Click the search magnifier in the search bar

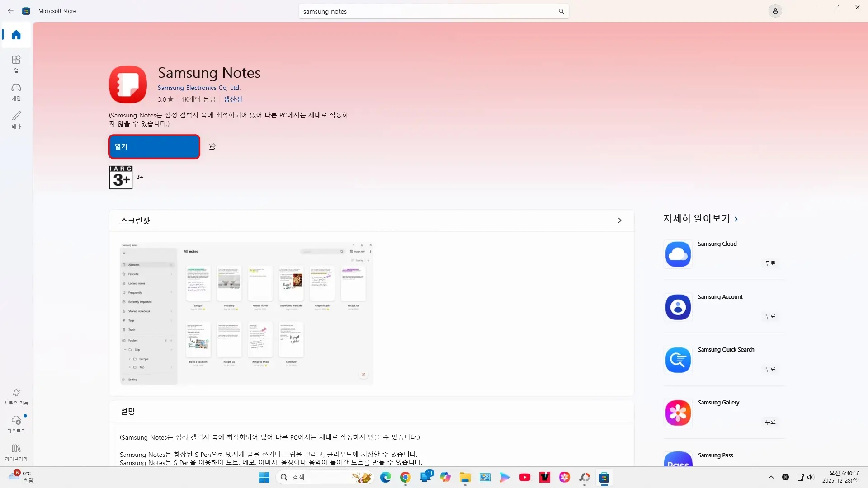click(561, 11)
